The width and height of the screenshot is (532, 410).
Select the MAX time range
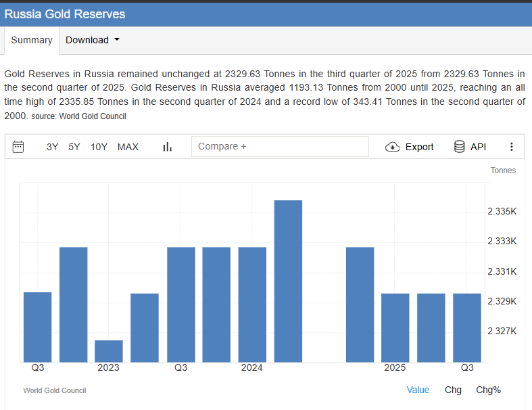tap(128, 147)
